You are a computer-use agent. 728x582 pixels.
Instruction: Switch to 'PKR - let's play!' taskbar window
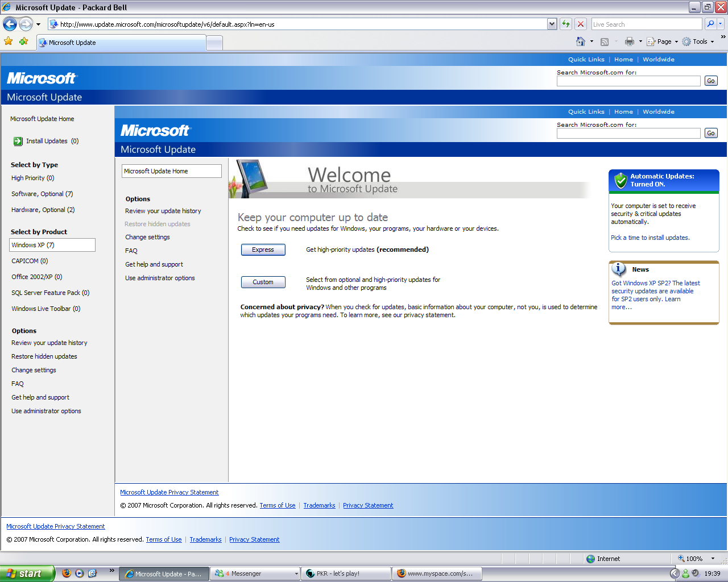[x=346, y=574]
